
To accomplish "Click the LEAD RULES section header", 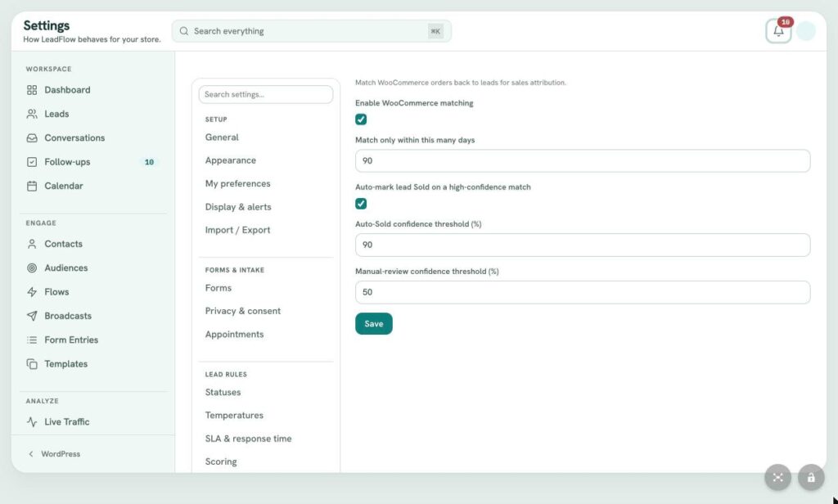I will pyautogui.click(x=226, y=374).
